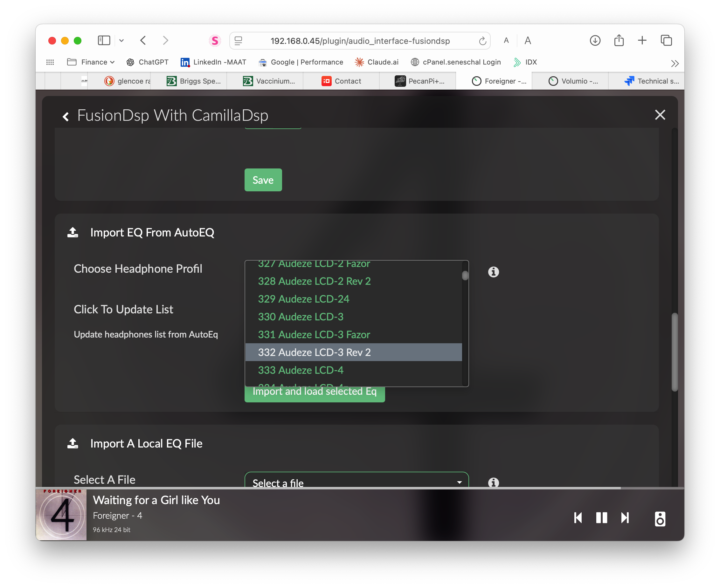Open the Select a file dropdown
Screen dimensions: 720x588
(357, 480)
